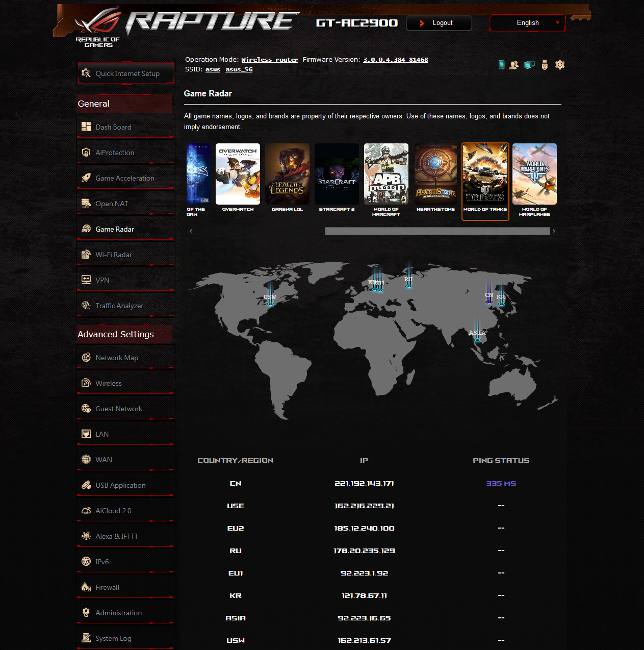Click firmware version 3.0.0.4.384_81468 link
Screen dimensions: 644x650
click(396, 60)
